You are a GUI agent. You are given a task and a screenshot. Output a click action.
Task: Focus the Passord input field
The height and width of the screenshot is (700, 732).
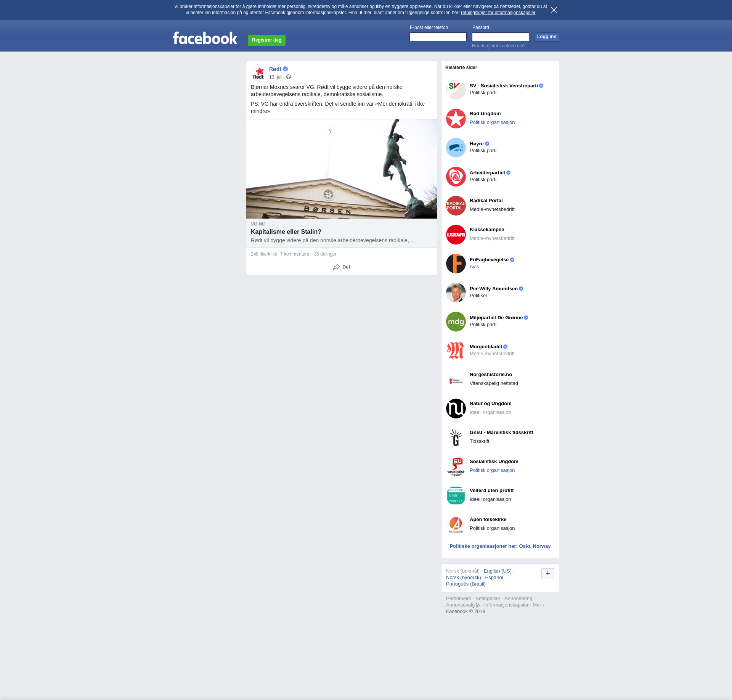coord(501,37)
